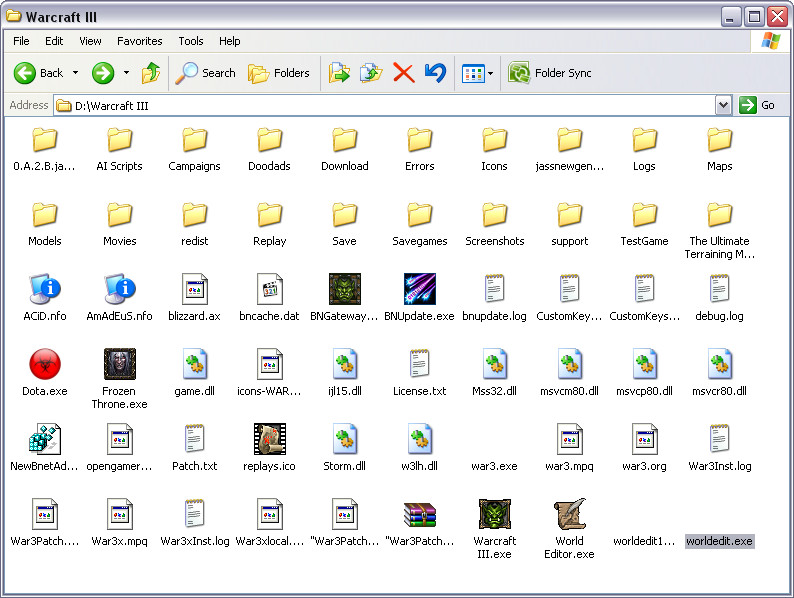
Task: Select the w3lh.dll file
Action: click(419, 448)
